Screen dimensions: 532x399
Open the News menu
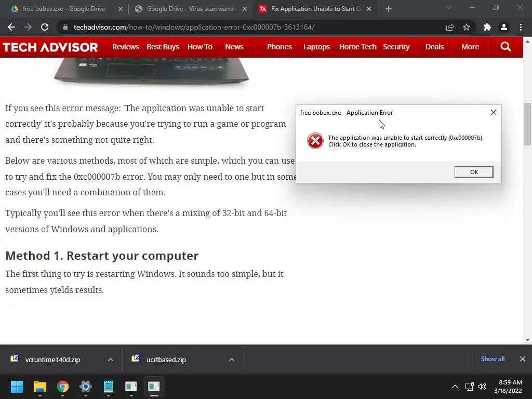coord(234,47)
